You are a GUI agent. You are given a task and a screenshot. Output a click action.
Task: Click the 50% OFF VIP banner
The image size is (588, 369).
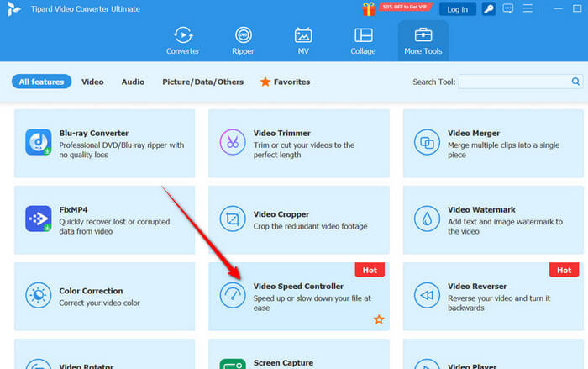pos(405,7)
